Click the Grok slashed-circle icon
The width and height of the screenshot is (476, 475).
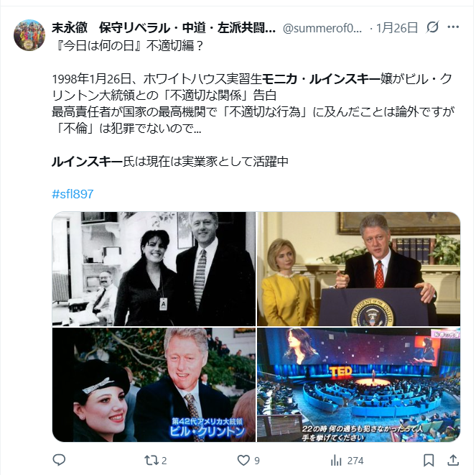(x=432, y=27)
